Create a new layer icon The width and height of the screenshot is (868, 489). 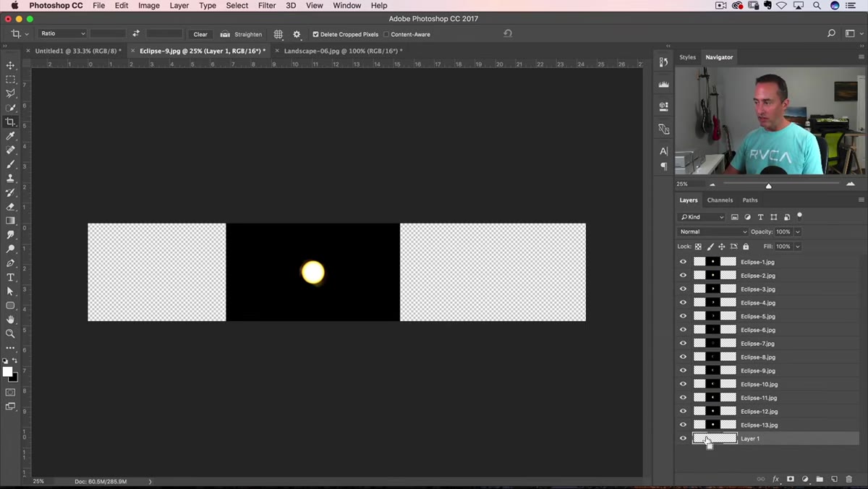pyautogui.click(x=834, y=479)
